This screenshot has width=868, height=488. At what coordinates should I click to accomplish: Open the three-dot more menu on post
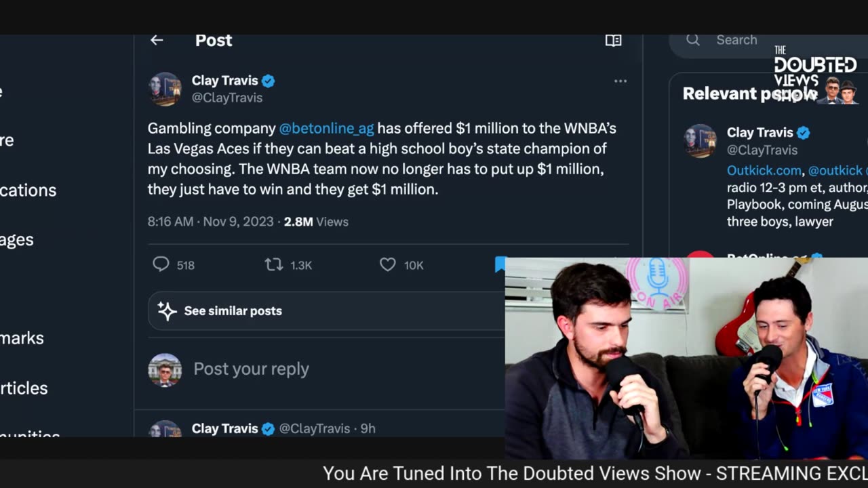coord(620,81)
